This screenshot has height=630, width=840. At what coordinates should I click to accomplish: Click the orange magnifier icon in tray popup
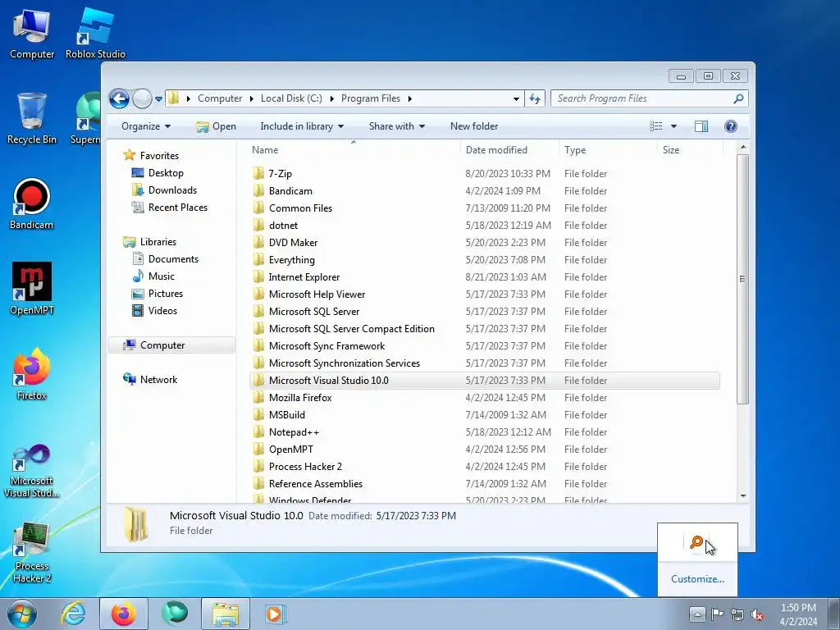point(696,542)
